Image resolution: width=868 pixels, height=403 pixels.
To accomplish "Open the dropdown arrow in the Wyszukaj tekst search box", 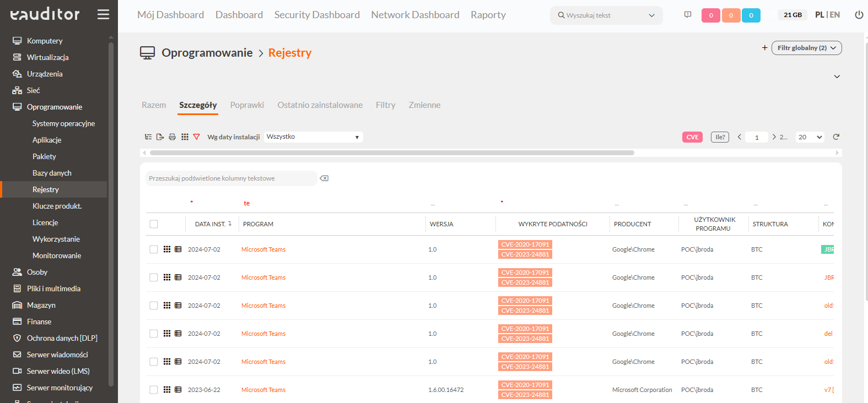I will (x=651, y=15).
